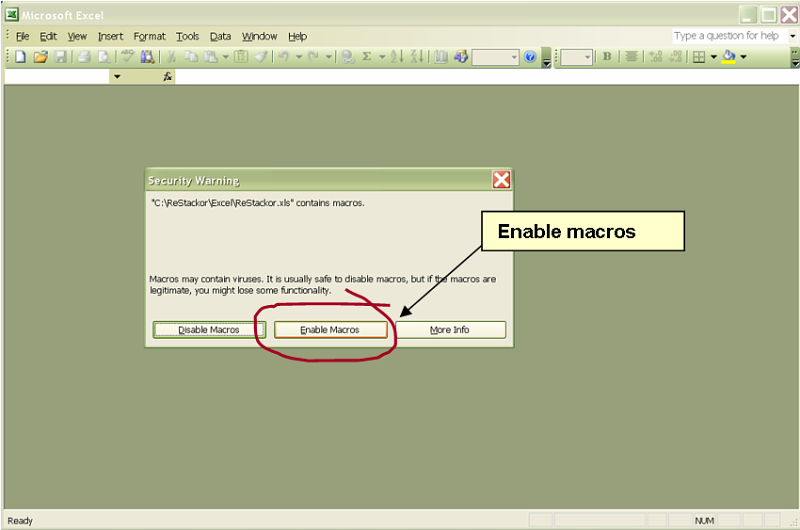Click the Type a question for help box
800x530 pixels.
click(x=729, y=36)
